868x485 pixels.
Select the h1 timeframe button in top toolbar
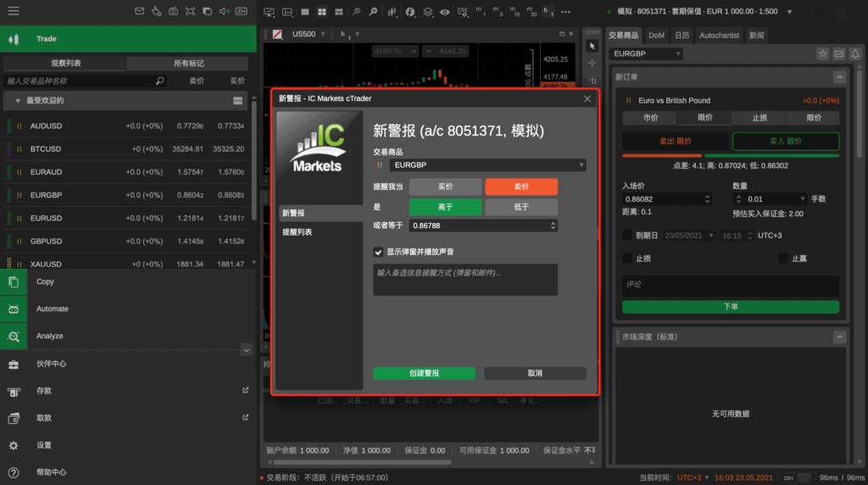tap(548, 12)
